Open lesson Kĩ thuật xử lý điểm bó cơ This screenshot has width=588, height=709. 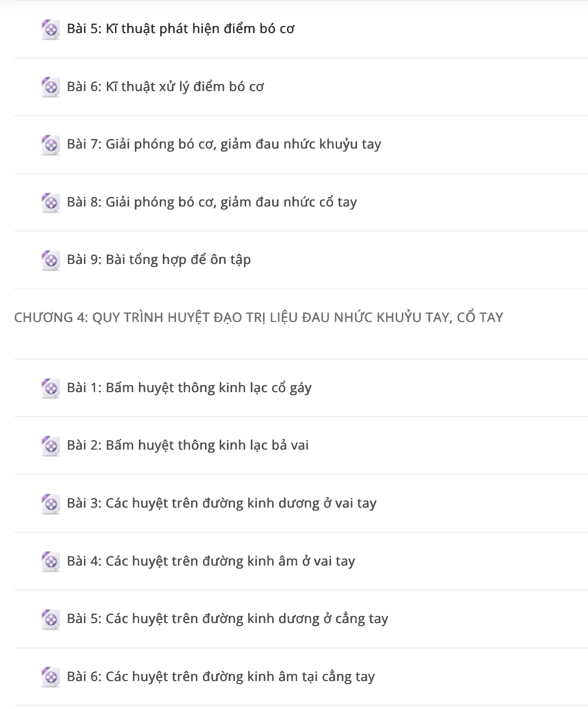tap(165, 86)
